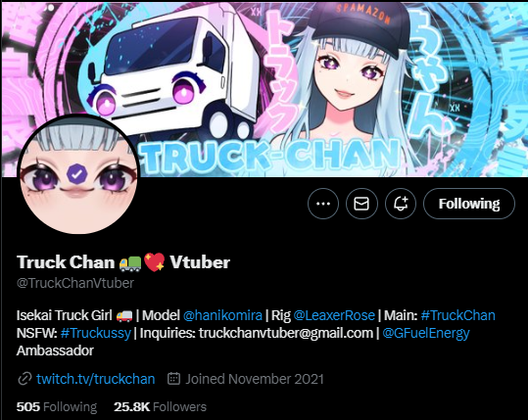The image size is (528, 420).
Task: Click the envelope message icon
Action: (361, 204)
